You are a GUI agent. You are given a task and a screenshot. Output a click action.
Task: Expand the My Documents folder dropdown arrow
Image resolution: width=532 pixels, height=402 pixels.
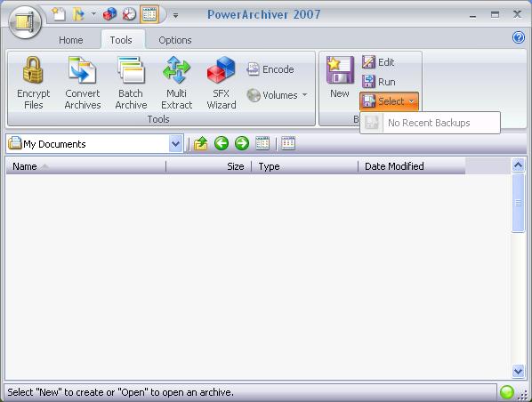(x=176, y=144)
